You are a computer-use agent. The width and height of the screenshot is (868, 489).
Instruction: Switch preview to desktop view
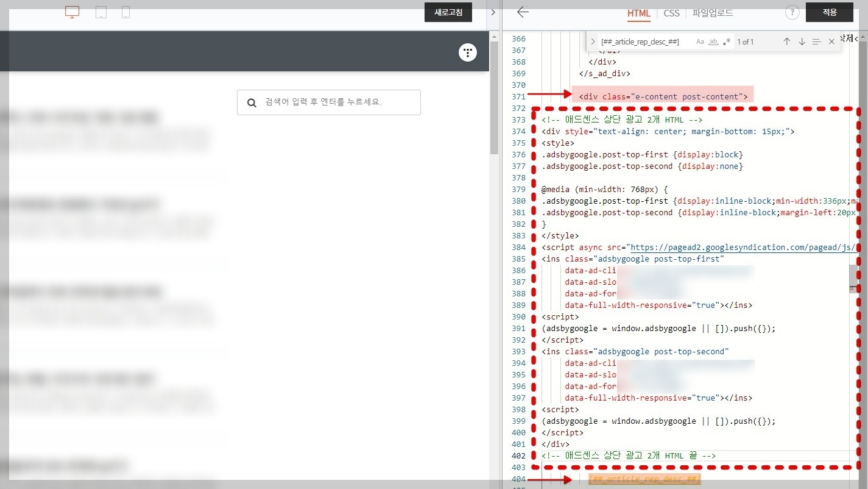71,12
